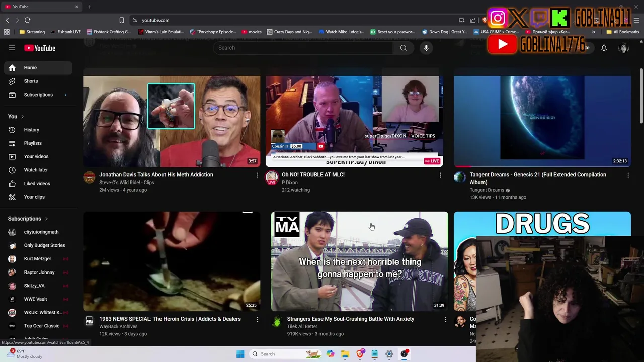
Task: Open more options for 1983 NEWS SPECIAL video
Action: coord(257,319)
